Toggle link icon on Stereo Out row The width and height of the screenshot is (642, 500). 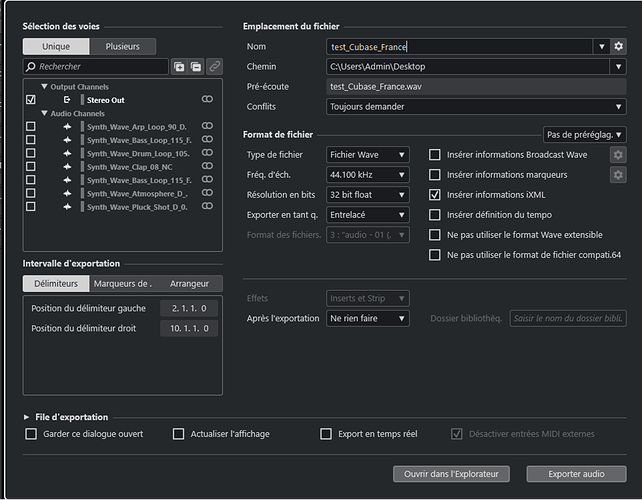[207, 99]
